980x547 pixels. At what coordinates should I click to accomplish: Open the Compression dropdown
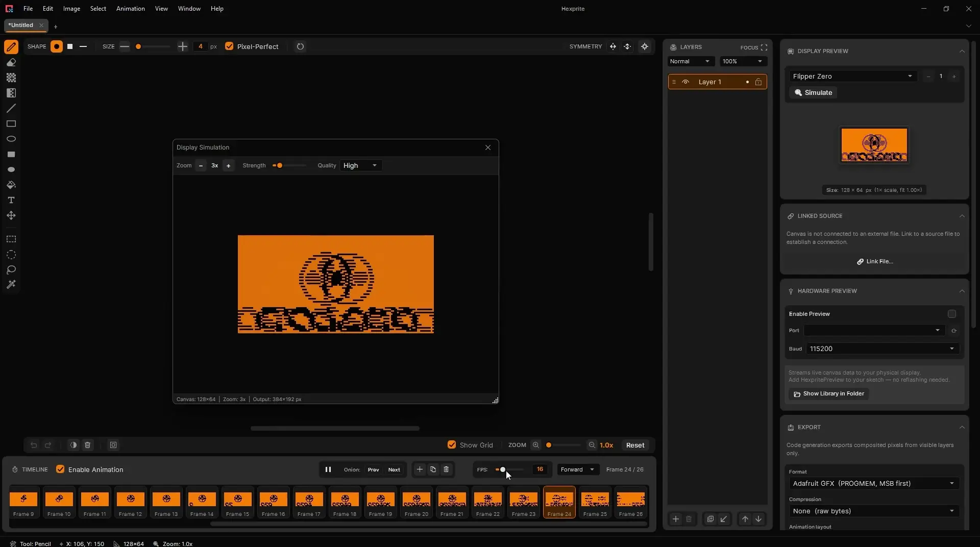click(x=874, y=511)
